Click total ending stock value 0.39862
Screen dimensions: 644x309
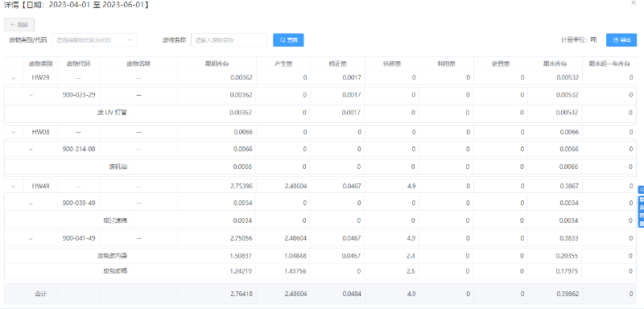[567, 294]
